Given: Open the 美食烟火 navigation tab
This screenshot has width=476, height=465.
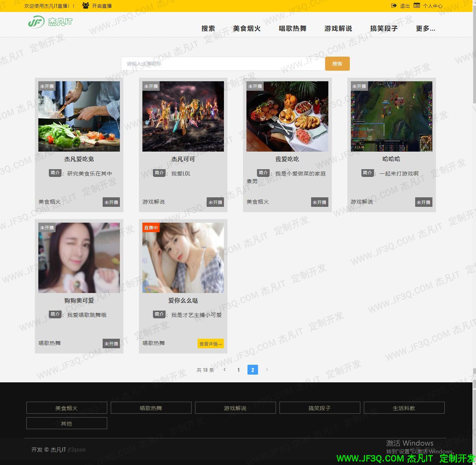Looking at the screenshot, I should (247, 28).
